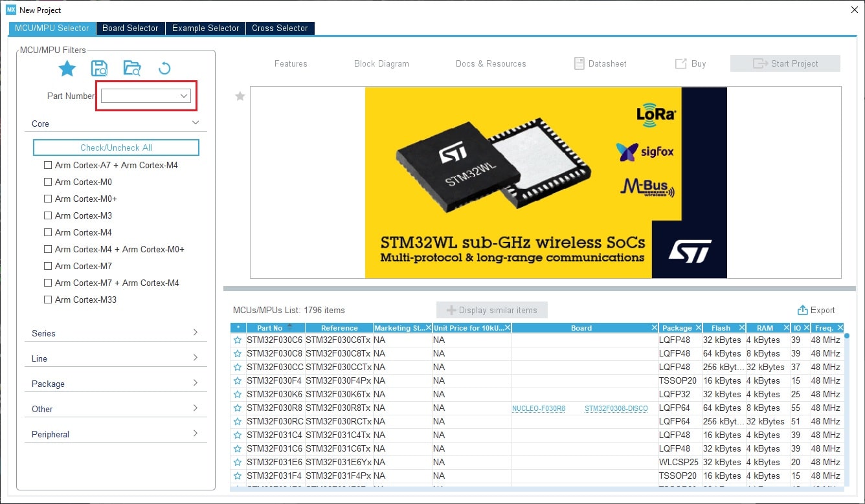
Task: Reset all filters circular arrow icon
Action: click(x=164, y=68)
